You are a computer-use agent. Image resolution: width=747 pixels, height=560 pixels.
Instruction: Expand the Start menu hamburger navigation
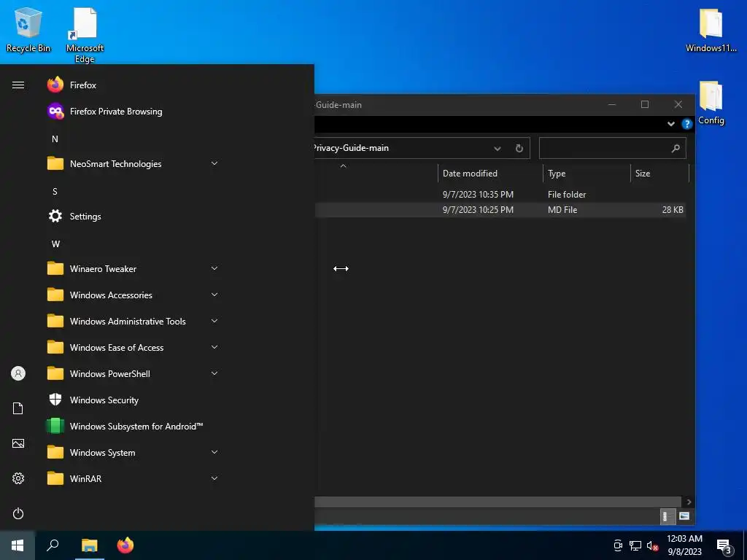coord(18,85)
